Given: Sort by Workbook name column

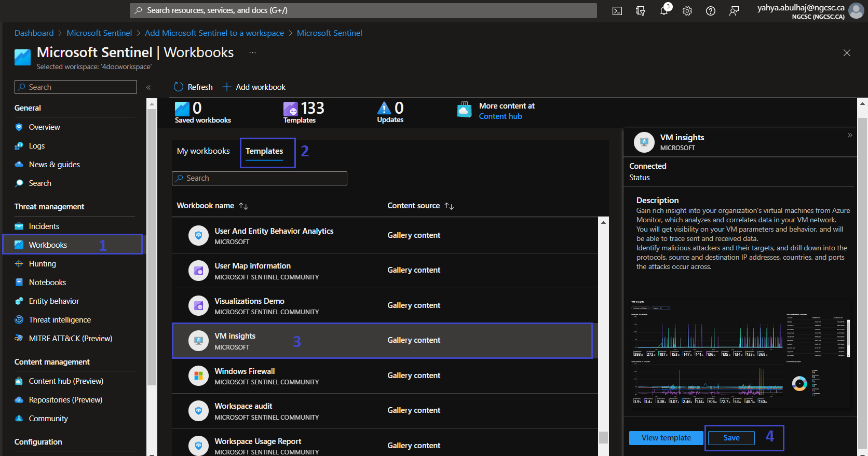Looking at the screenshot, I should pyautogui.click(x=213, y=206).
